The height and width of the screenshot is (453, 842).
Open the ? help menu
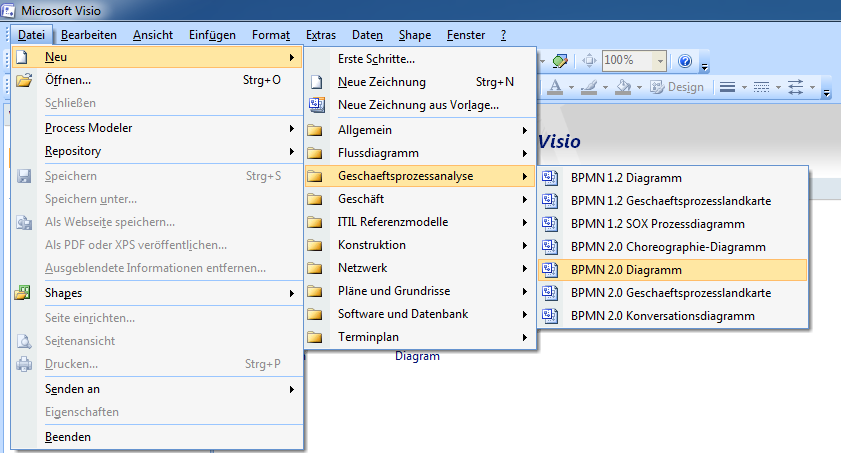point(503,35)
